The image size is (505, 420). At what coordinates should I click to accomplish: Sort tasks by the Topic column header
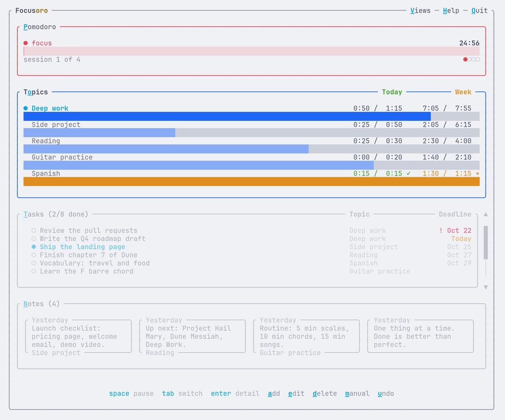(x=359, y=214)
